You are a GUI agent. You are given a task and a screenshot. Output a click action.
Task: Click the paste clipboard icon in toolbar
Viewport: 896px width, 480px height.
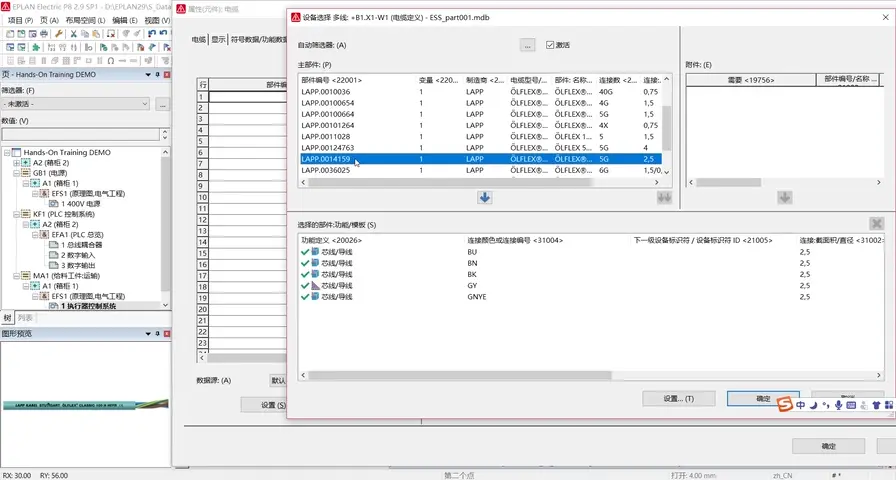coord(96,34)
